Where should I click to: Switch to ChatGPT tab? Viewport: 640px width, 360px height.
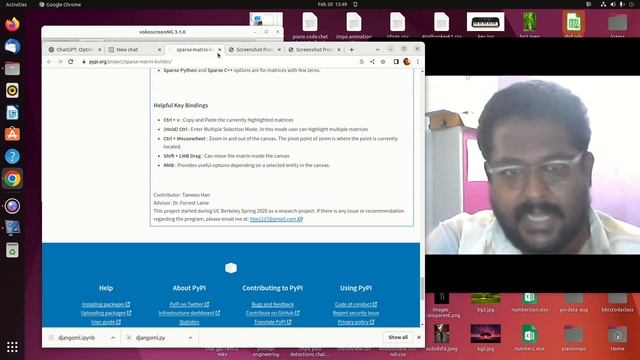coord(75,49)
